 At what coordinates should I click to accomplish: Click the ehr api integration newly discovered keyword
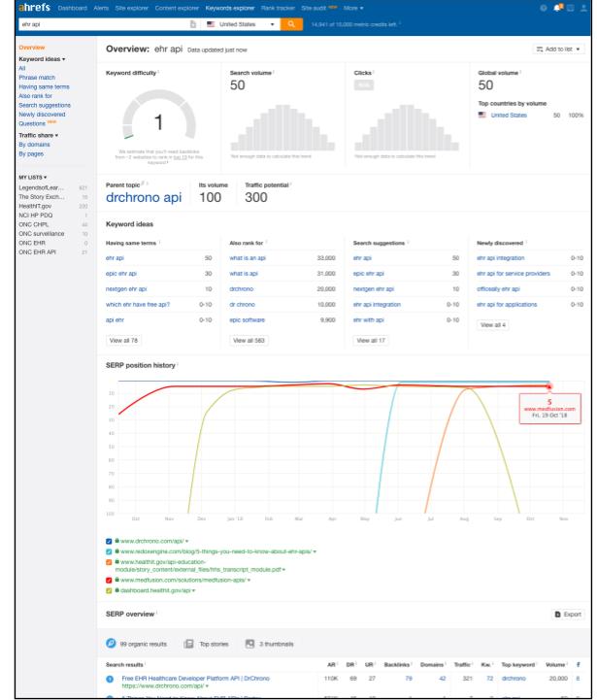[501, 258]
